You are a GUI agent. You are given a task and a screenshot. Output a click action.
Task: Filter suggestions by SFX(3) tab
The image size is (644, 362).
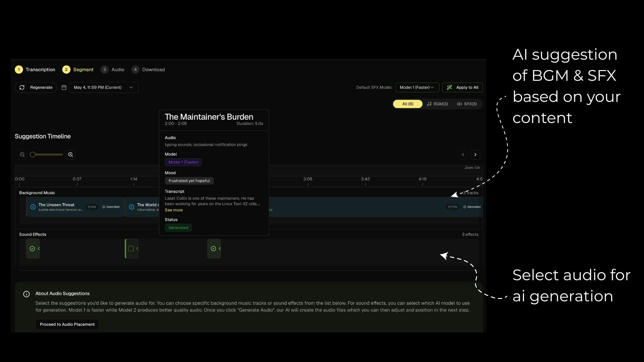[x=467, y=104]
